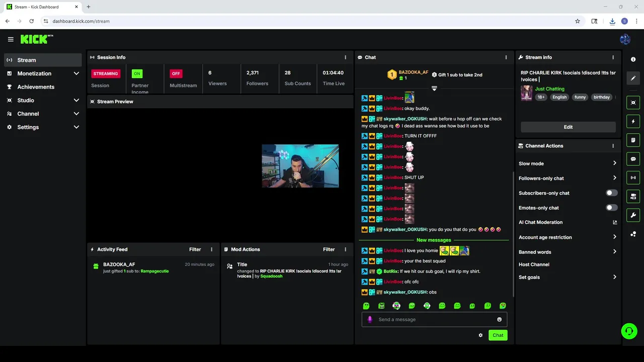Bookmark this page with the star icon
The image size is (644, 362).
[x=578, y=21]
